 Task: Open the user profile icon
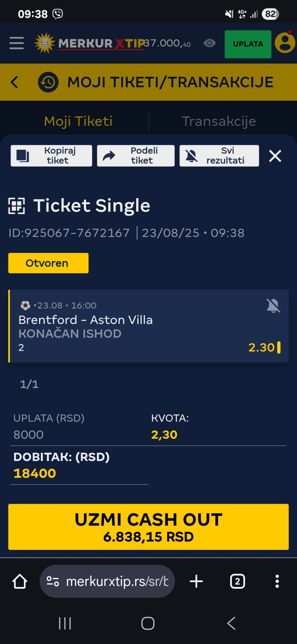(285, 43)
